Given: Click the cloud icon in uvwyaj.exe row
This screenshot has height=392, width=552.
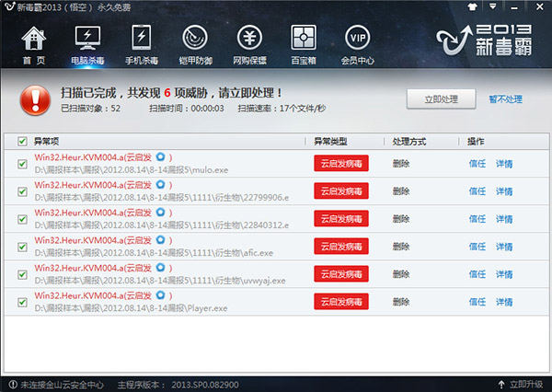Looking at the screenshot, I should [x=160, y=268].
